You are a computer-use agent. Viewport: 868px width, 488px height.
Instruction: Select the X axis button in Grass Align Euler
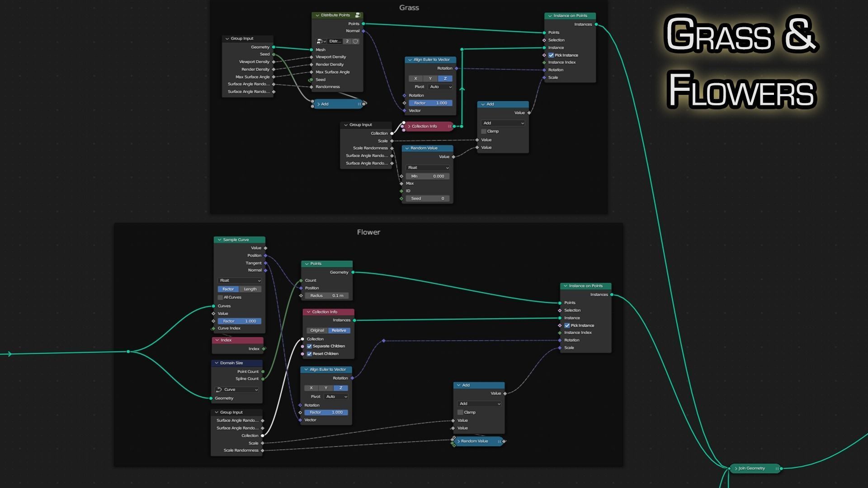click(x=415, y=79)
